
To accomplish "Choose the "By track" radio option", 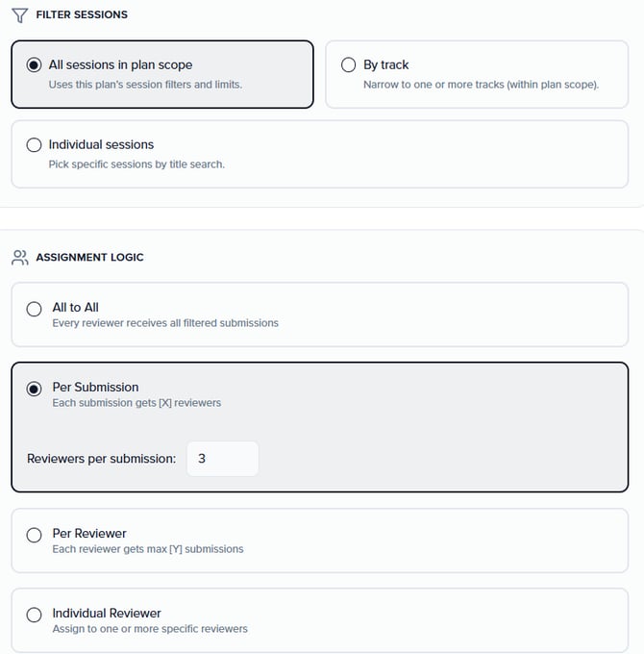I will [349, 65].
